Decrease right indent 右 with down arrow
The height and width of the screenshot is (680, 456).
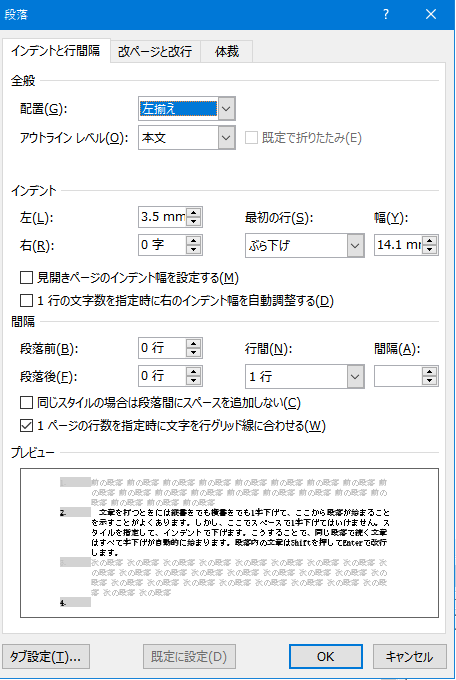(x=194, y=249)
